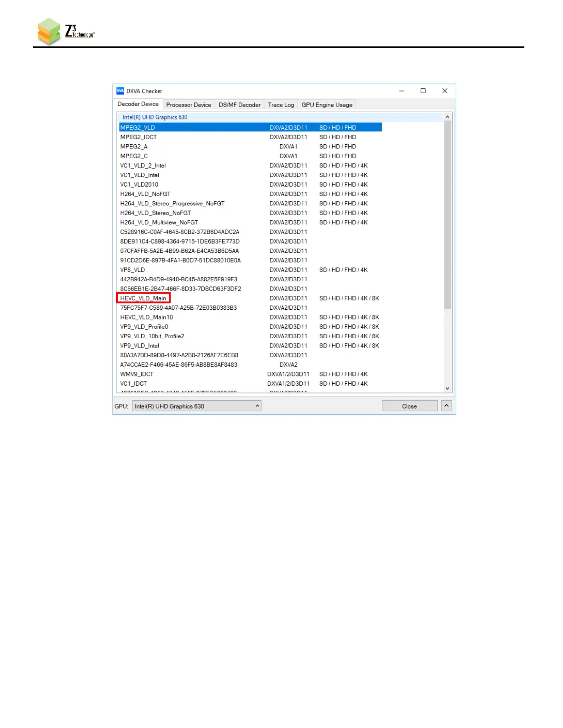563x728 pixels.
Task: Select the VC1_IDCT entry
Action: tap(250, 384)
